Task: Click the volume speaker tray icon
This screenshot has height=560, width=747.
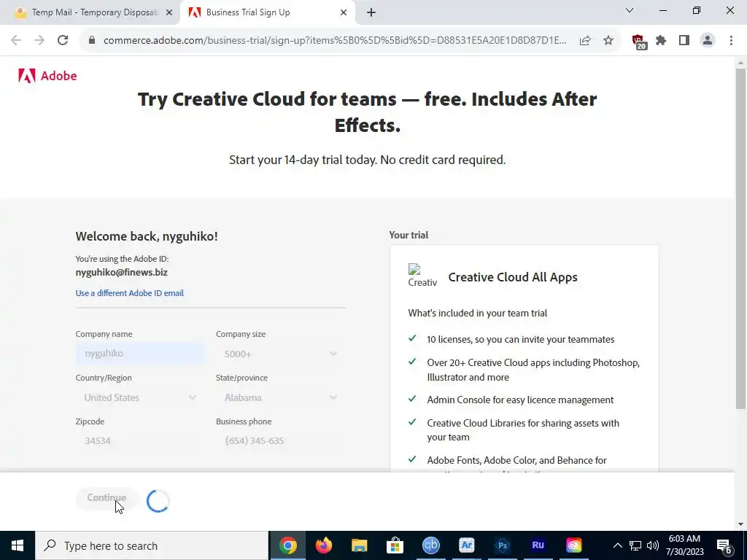Action: [x=653, y=545]
